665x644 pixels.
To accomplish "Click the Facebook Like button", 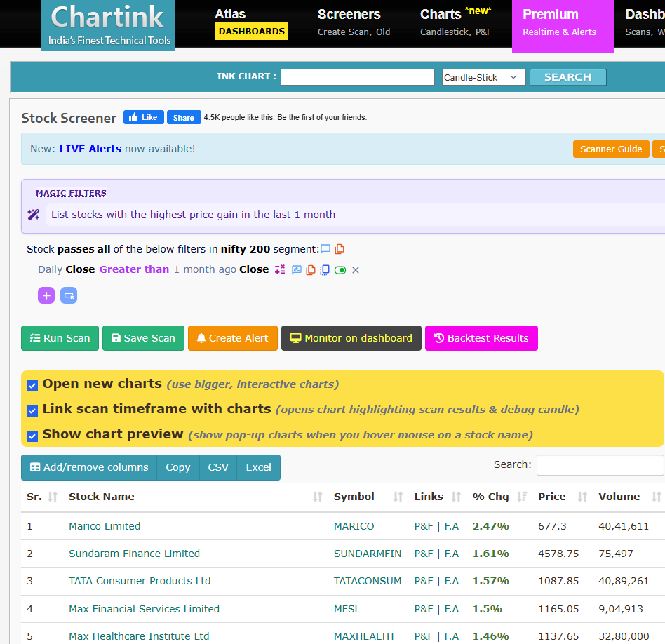I will point(143,117).
